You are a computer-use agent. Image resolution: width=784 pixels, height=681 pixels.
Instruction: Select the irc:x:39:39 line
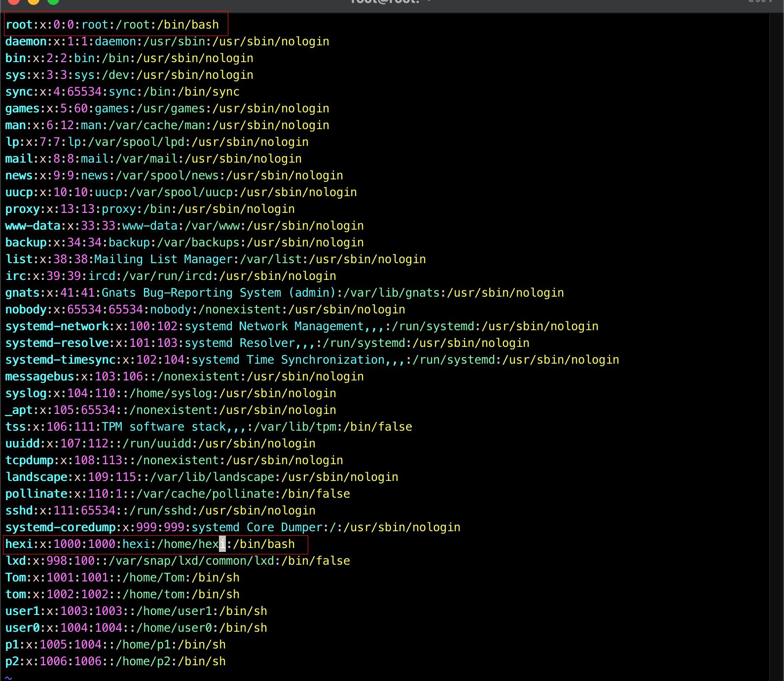pos(171,276)
